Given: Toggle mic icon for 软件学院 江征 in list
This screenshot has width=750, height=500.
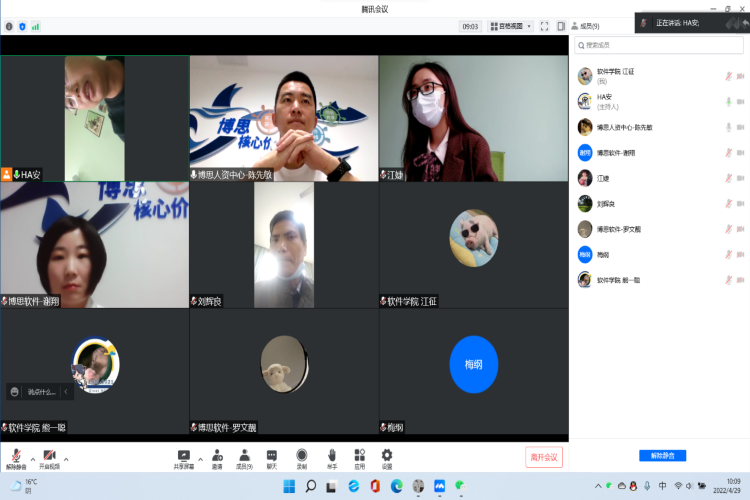Looking at the screenshot, I should 728,76.
